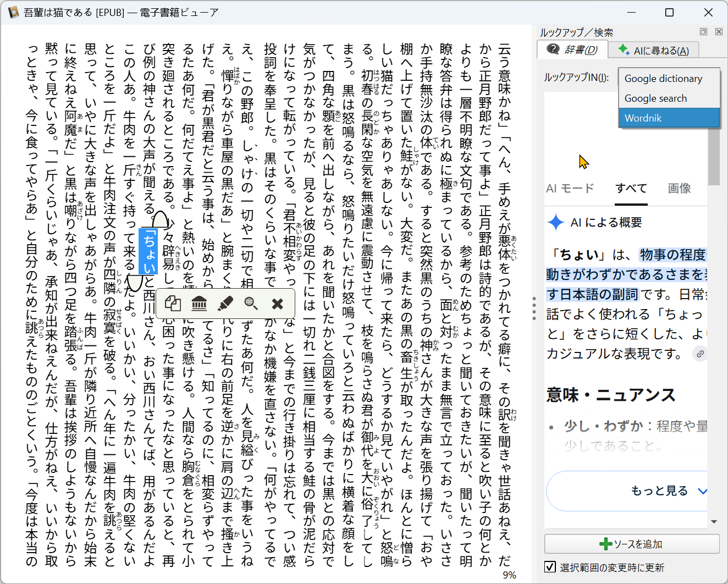Viewport: 728px width, 584px height.
Task: Click the highlighted word ちょい in the book
Action: point(150,251)
